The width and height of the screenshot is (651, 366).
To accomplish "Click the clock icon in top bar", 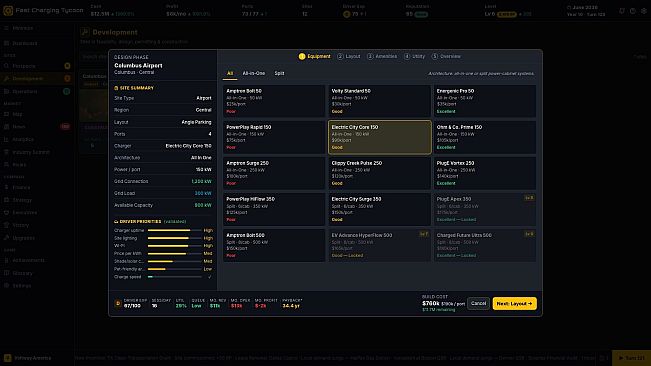I will pyautogui.click(x=632, y=11).
